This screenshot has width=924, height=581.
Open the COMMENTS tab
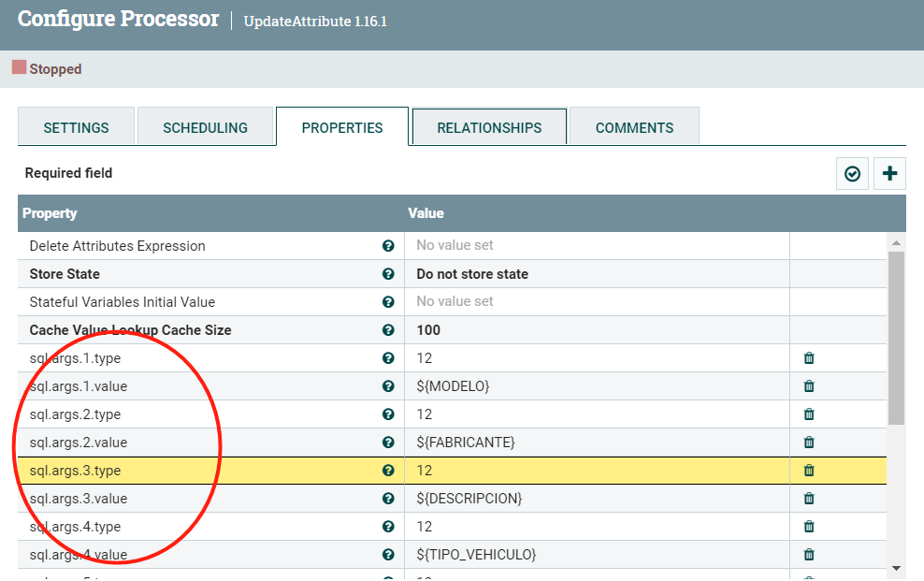[x=634, y=127]
